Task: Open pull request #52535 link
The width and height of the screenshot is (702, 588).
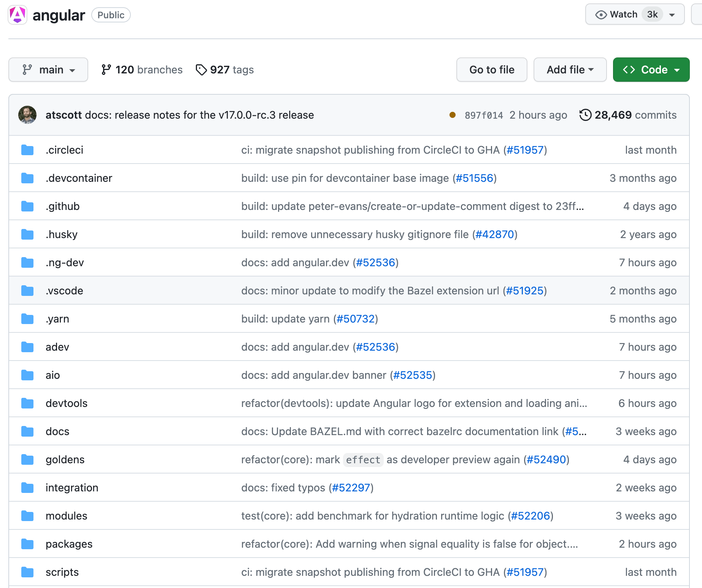Action: click(x=413, y=375)
